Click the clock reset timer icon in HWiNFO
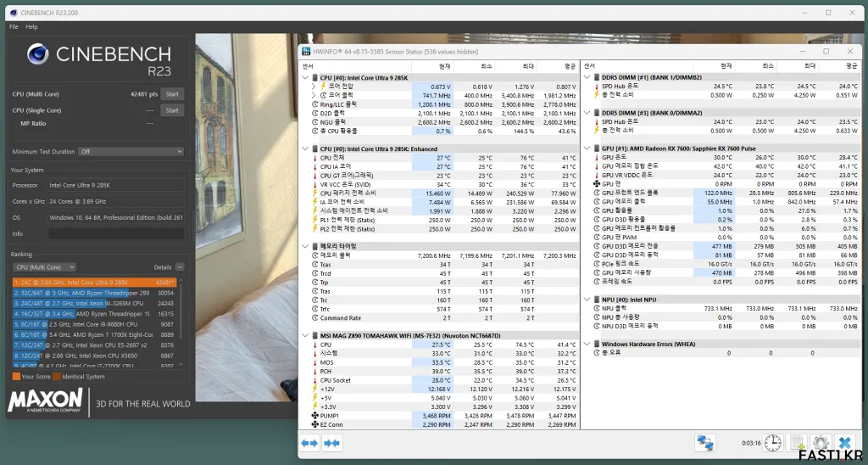The image size is (868, 465). point(773,443)
